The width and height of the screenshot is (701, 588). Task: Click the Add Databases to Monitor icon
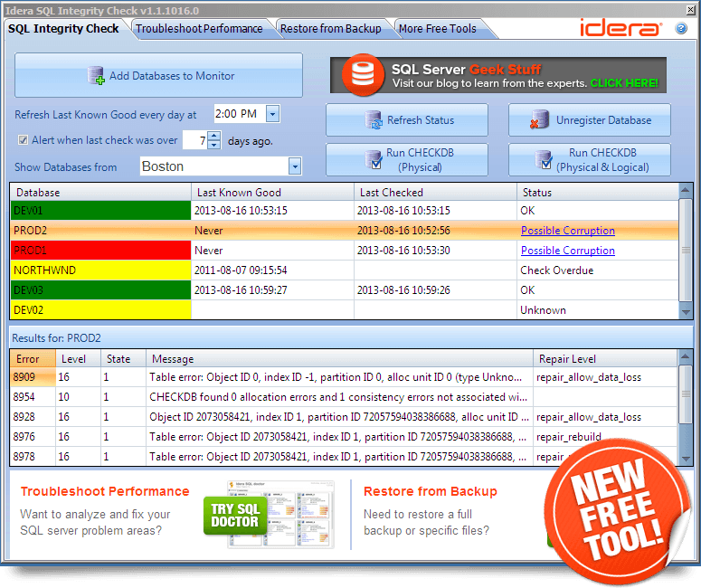pos(97,77)
